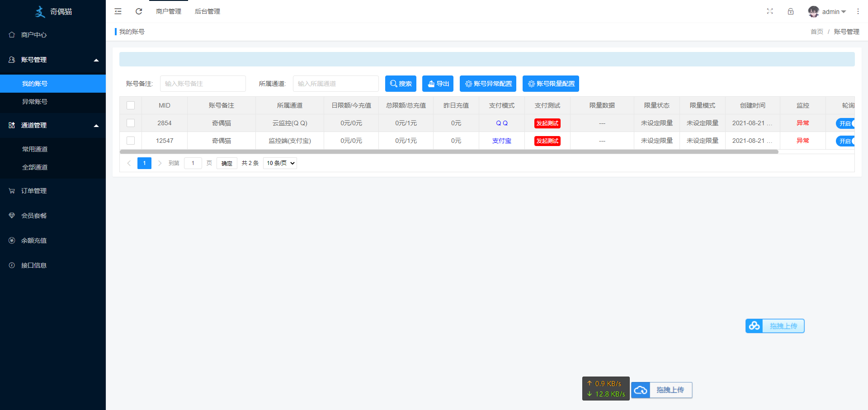Viewport: 868px width, 410px height.
Task: Click the lock screen icon
Action: [x=791, y=11]
